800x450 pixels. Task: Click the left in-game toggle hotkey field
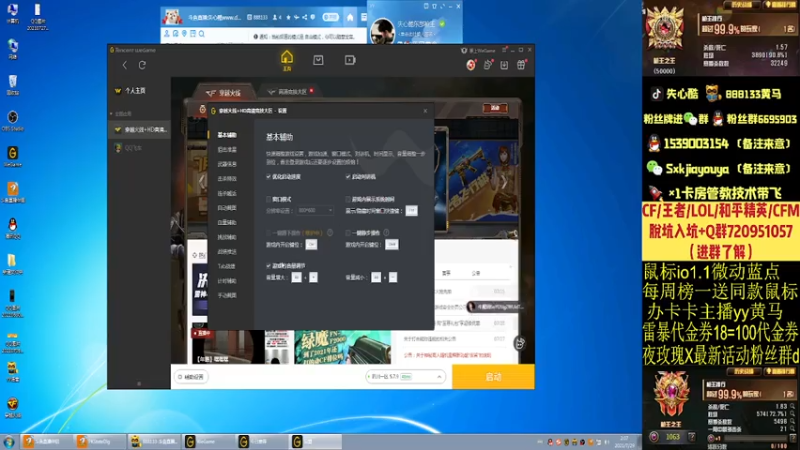pos(311,244)
